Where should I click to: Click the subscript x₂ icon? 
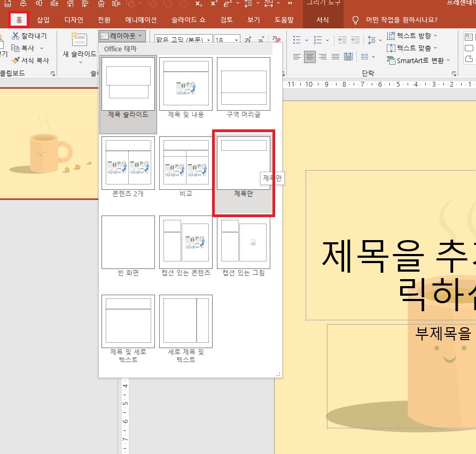point(199,4)
